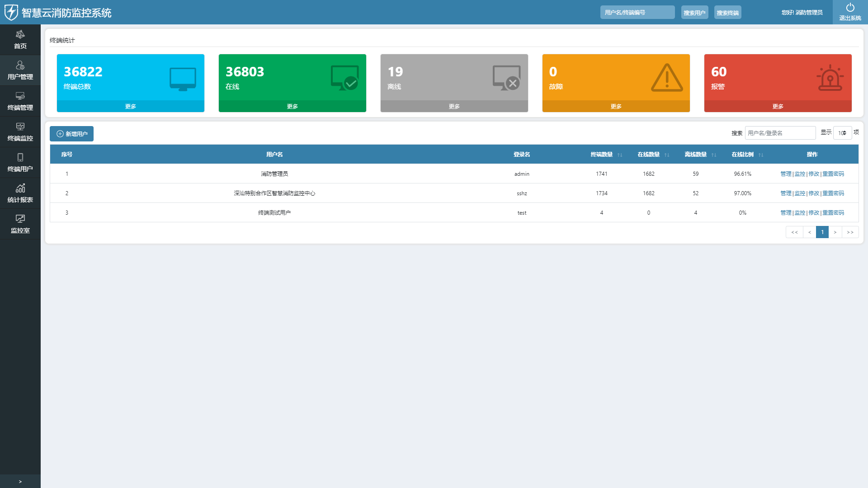Expand the sidebar with bottom arrow

[x=20, y=482]
